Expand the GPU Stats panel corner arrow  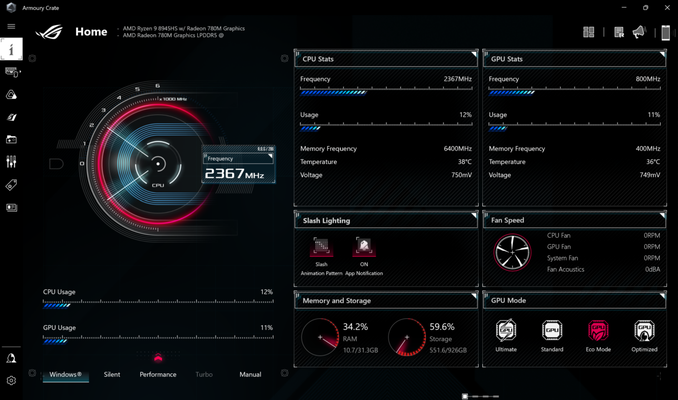click(x=662, y=54)
